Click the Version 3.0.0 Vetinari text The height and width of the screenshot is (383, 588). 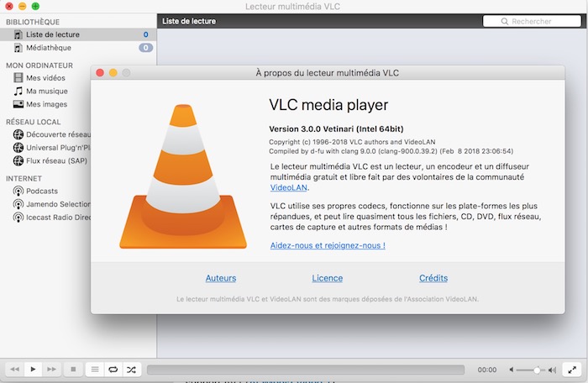click(336, 129)
